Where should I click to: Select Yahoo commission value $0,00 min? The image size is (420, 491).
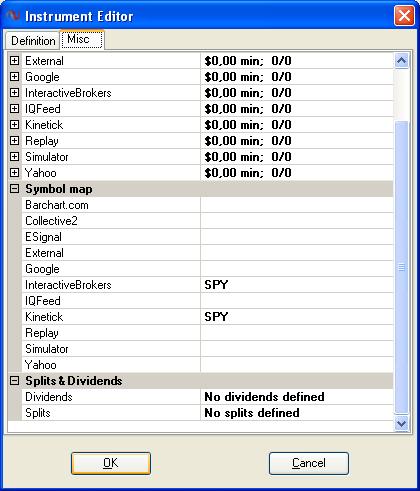tap(248, 173)
